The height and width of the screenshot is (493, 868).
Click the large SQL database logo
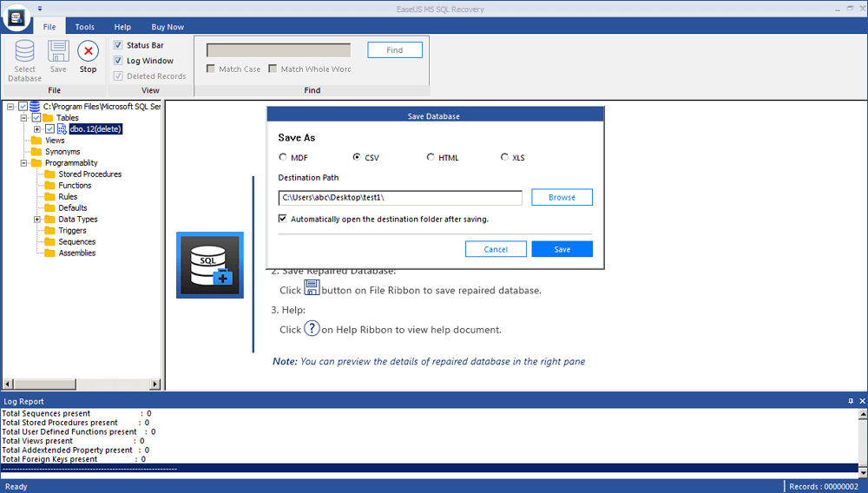tap(210, 265)
